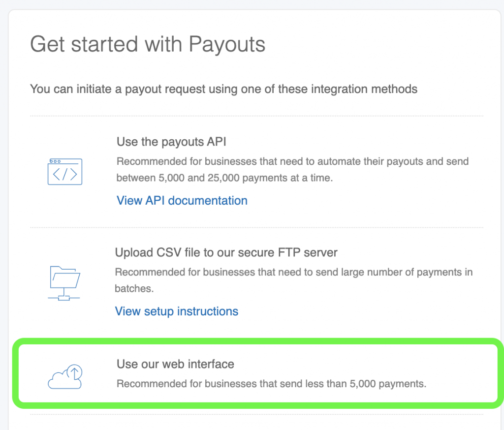Open the View setup instructions link

point(176,311)
